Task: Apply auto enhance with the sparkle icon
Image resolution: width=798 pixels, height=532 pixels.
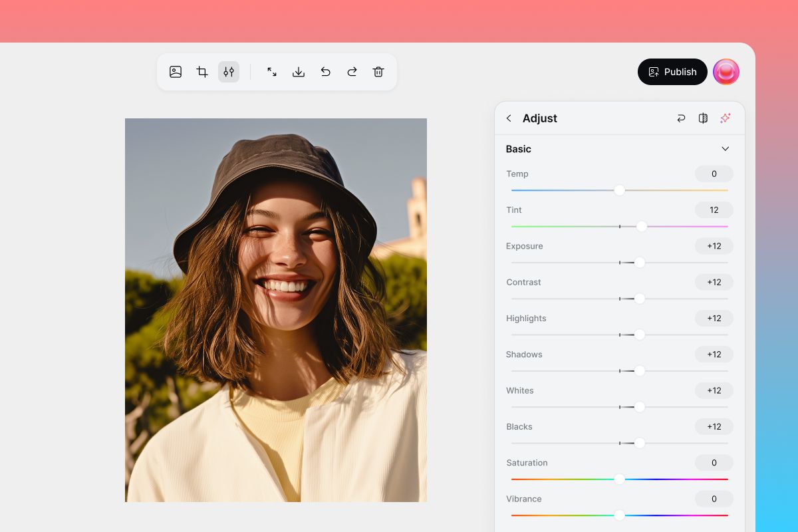Action: click(725, 118)
